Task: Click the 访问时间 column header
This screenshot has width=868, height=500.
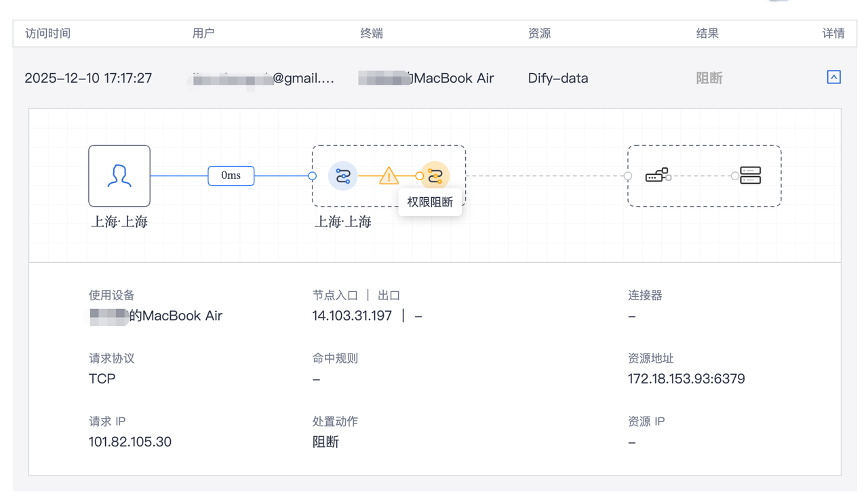Action: point(47,33)
